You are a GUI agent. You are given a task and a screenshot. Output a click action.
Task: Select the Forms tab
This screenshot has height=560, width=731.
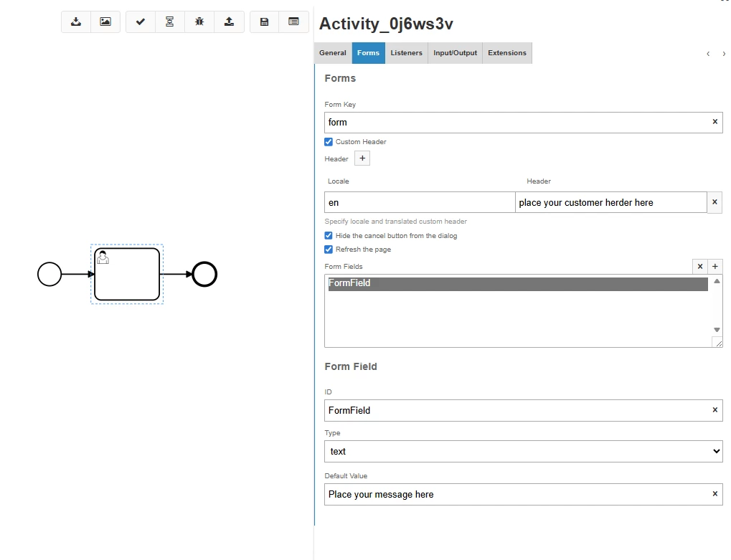tap(368, 53)
